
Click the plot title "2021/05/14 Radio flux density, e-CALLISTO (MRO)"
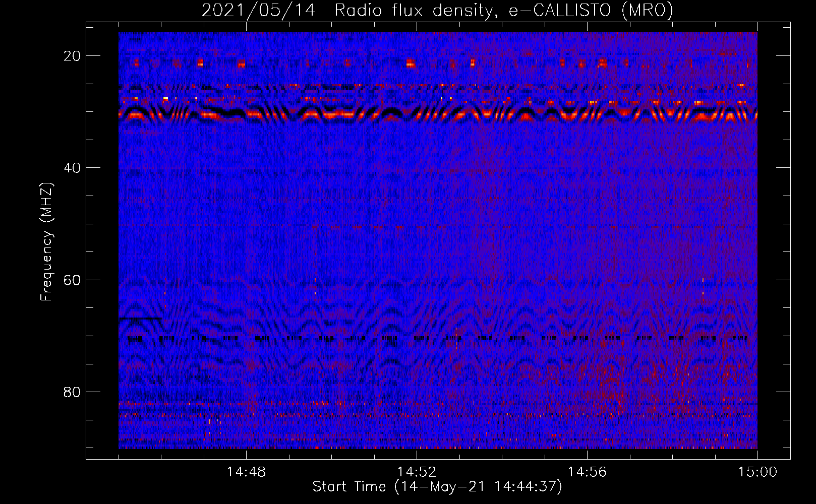437,11
